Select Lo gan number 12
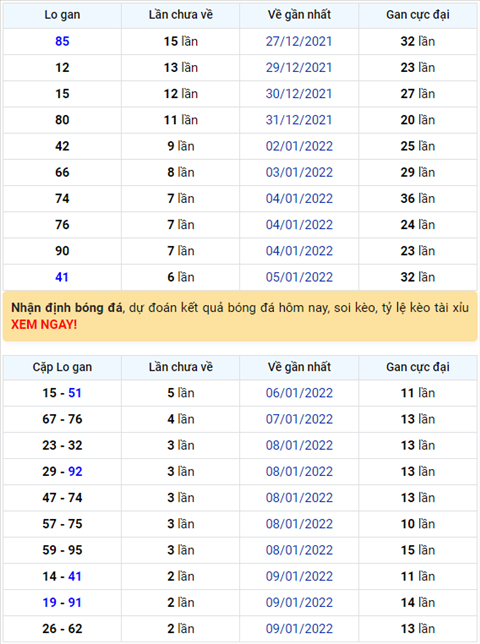The height and width of the screenshot is (644, 480). coord(62,68)
